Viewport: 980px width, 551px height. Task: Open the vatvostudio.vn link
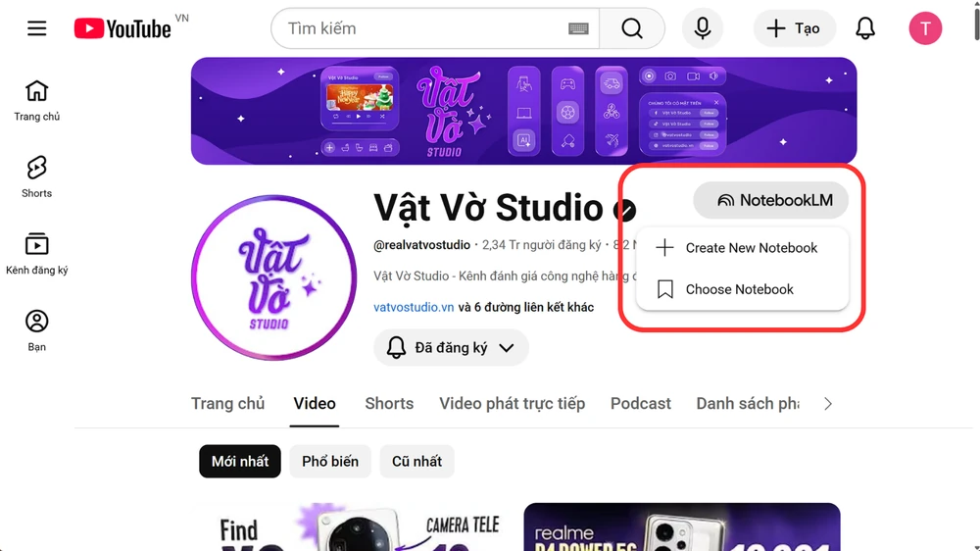414,307
